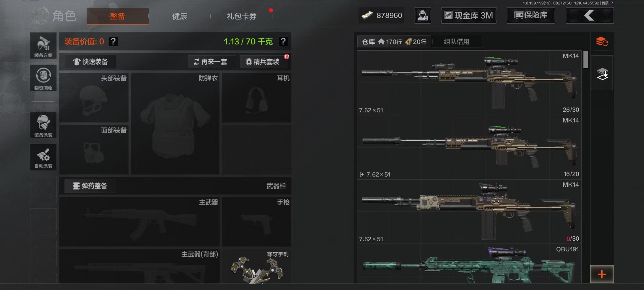Click the question mark beside 装备价值
Screen dimensions: 644x290
pos(113,41)
